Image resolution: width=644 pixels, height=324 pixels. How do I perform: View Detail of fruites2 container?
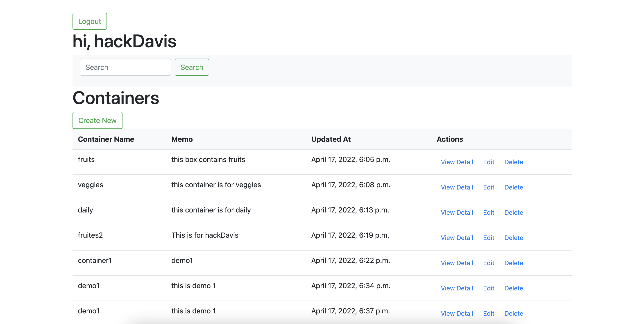click(456, 238)
